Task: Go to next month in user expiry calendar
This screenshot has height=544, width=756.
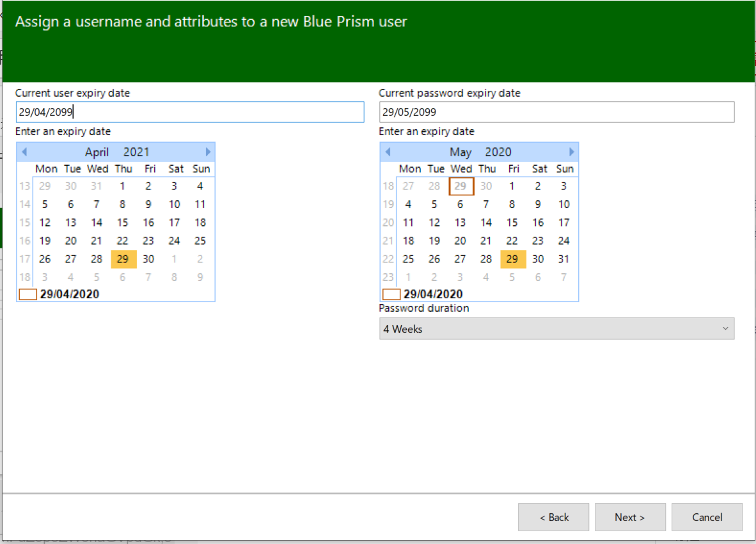Action: pyautogui.click(x=208, y=152)
